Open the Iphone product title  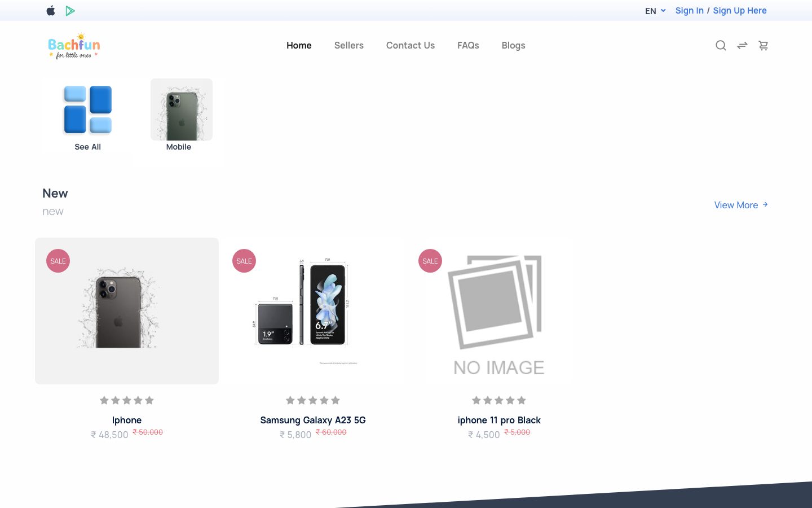tap(127, 420)
